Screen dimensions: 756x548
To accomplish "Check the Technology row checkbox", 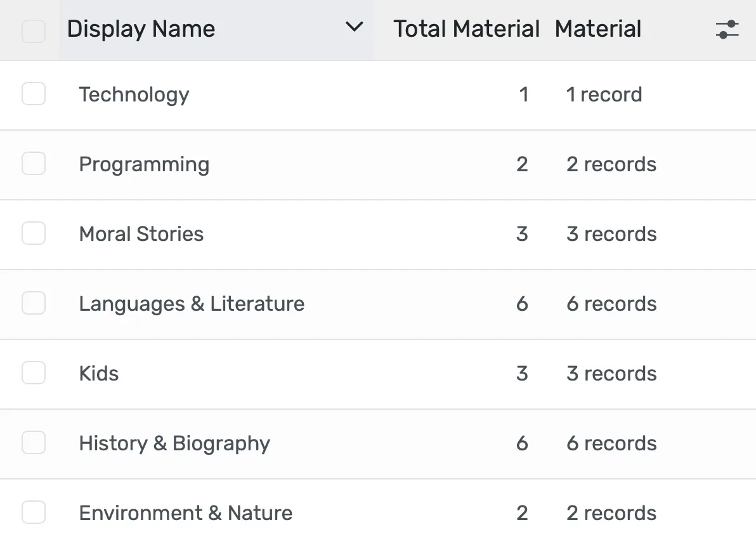I will (33, 94).
